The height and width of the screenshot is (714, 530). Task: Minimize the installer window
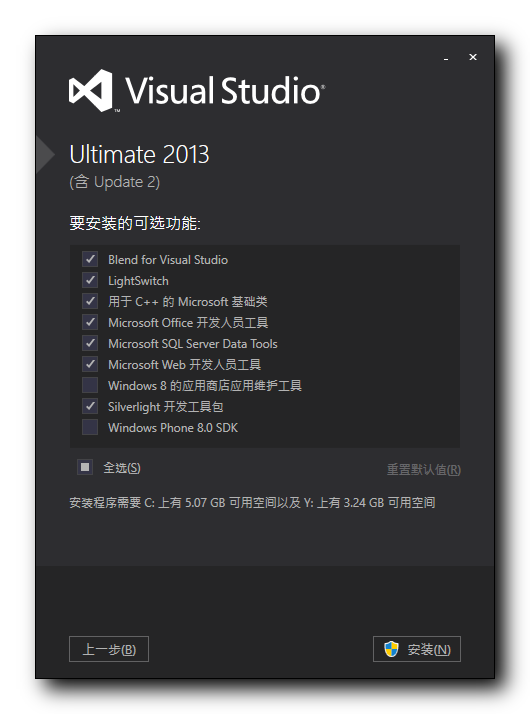[446, 58]
